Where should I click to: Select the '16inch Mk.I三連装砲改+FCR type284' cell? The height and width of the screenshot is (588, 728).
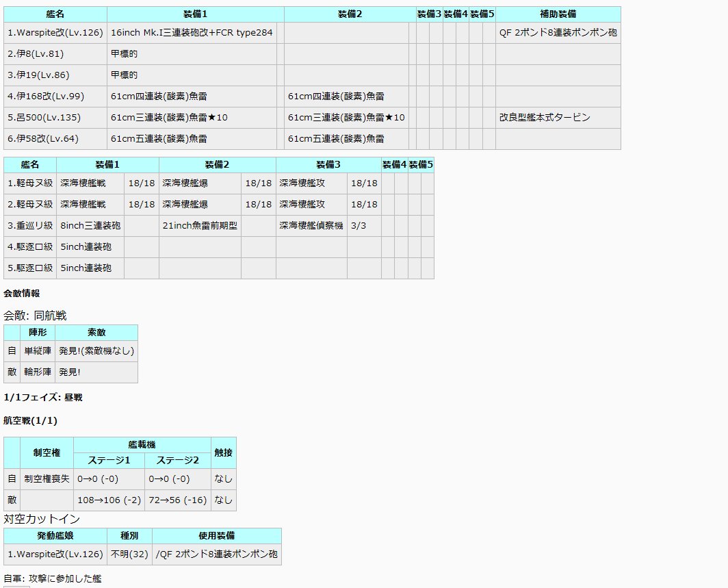click(x=192, y=33)
